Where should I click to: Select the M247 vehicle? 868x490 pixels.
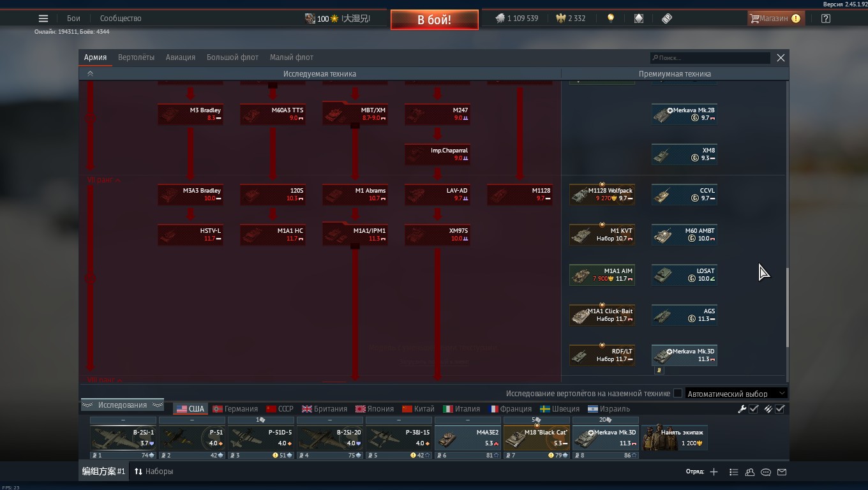pos(437,114)
